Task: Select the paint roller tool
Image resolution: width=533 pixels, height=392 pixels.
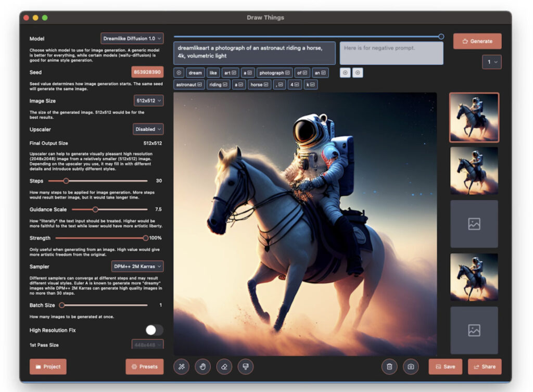Action: (245, 366)
